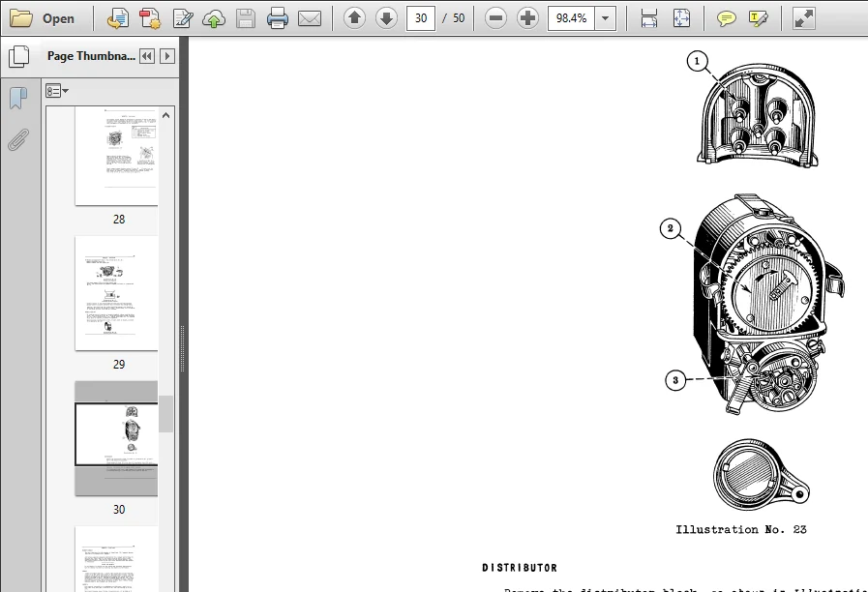Click the email envelope icon
The height and width of the screenshot is (592, 868).
[310, 18]
